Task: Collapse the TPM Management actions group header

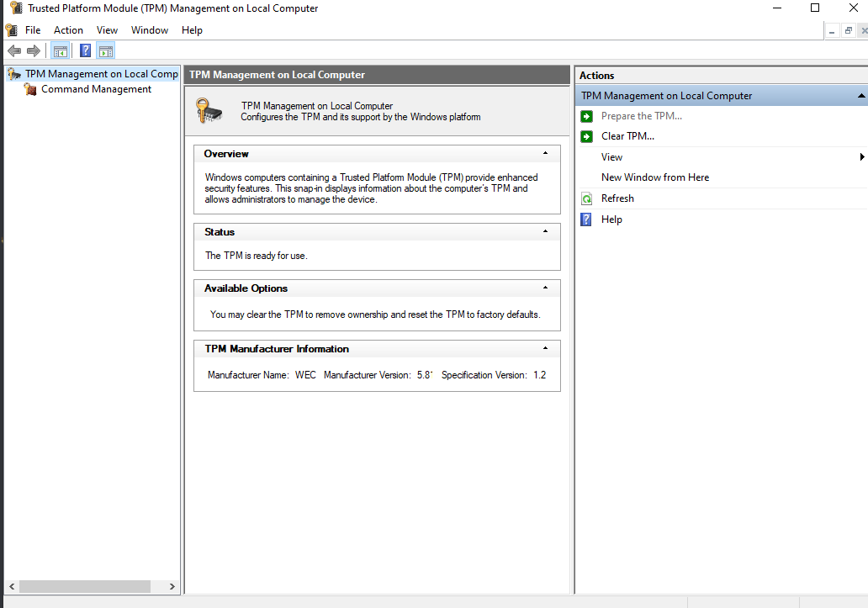Action: coord(860,96)
